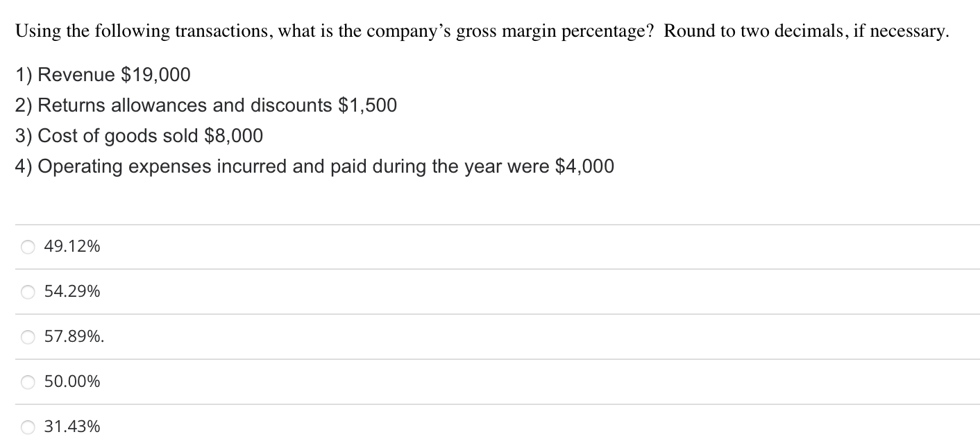Click the 57.89% answer text label
Image resolution: width=980 pixels, height=448 pixels.
tap(71, 336)
